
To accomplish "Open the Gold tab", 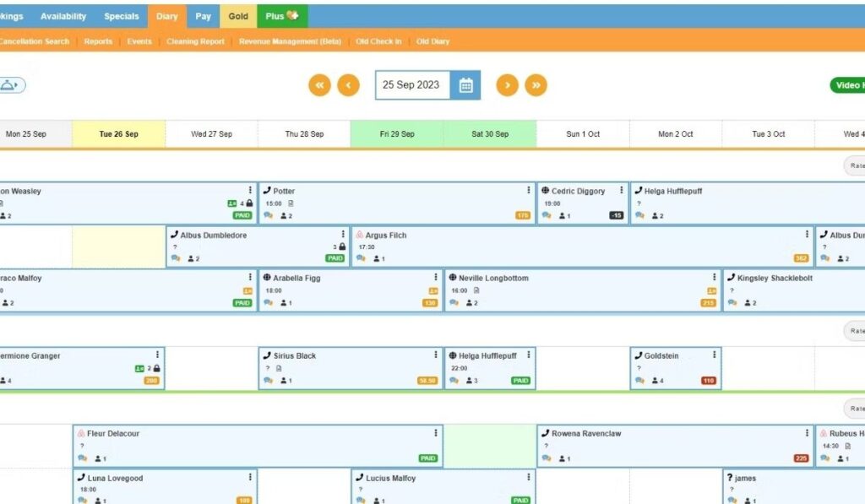I will click(238, 16).
